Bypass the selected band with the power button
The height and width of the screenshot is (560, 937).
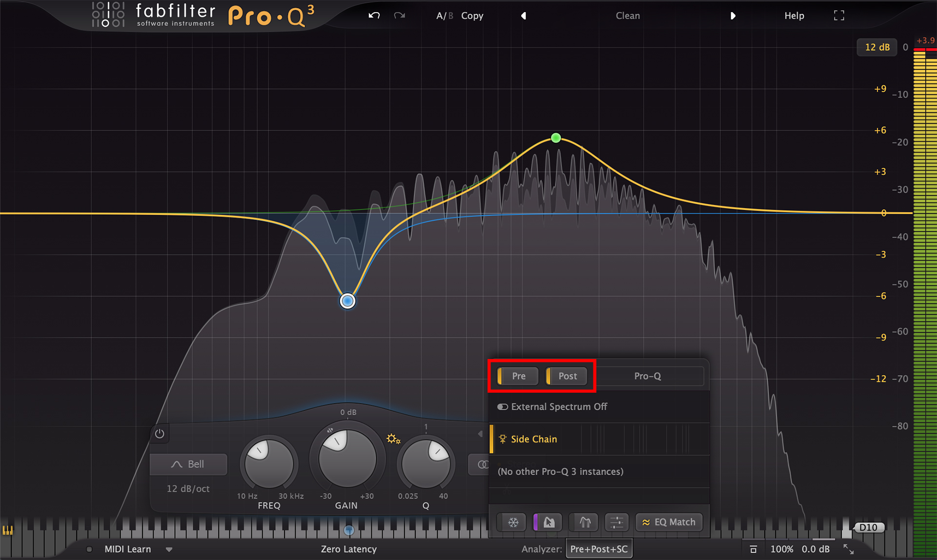pyautogui.click(x=160, y=433)
